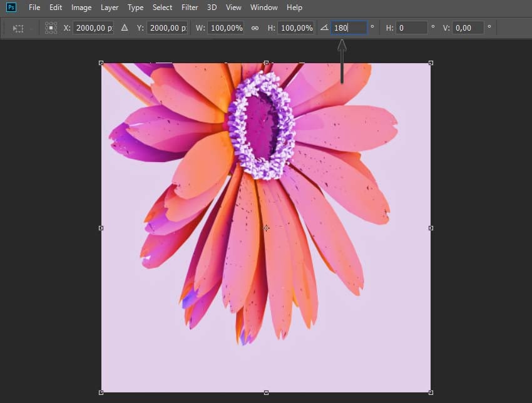Click the rotation angle field showing 180

coord(349,28)
